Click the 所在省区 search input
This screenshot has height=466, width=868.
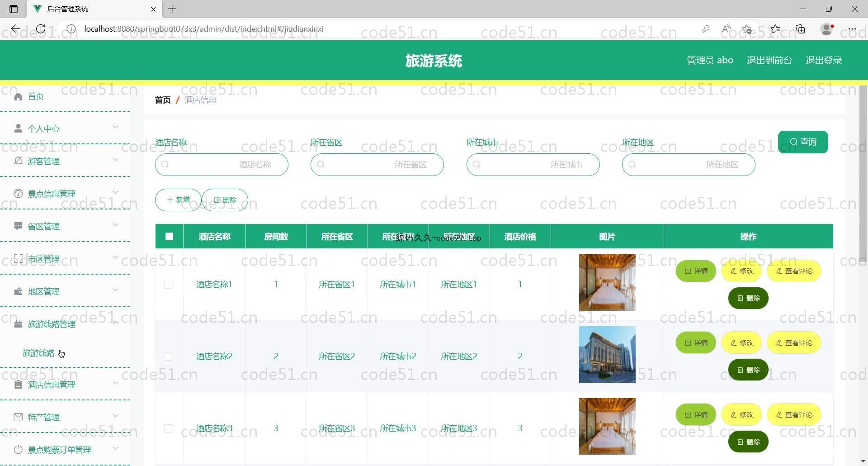coord(377,165)
